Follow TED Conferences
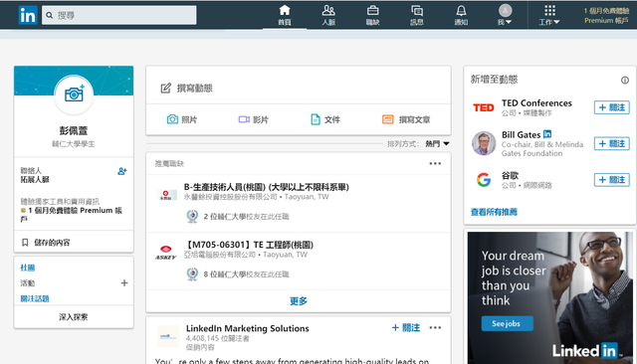The height and width of the screenshot is (364, 637). [612, 107]
